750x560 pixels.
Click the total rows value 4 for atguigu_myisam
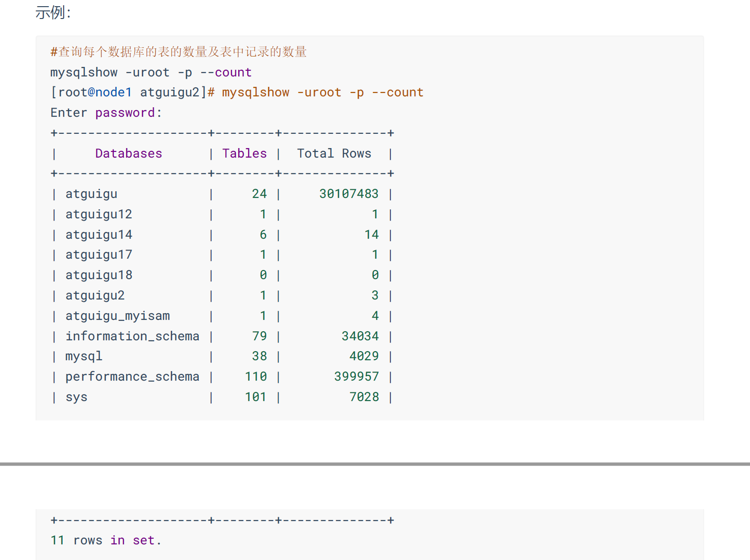click(x=375, y=316)
